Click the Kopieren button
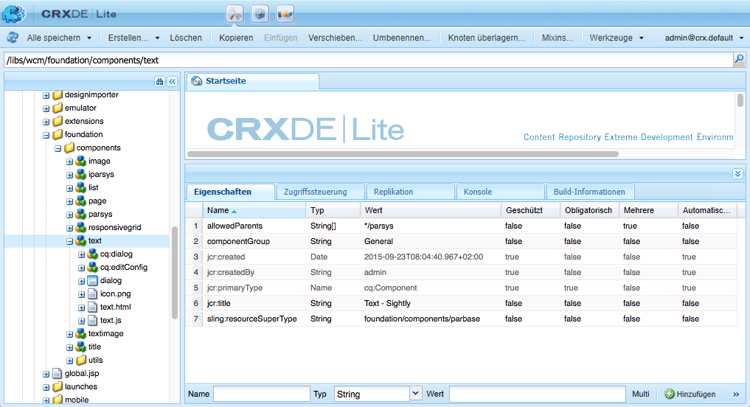Screen dimensions: 750x407 (x=236, y=38)
